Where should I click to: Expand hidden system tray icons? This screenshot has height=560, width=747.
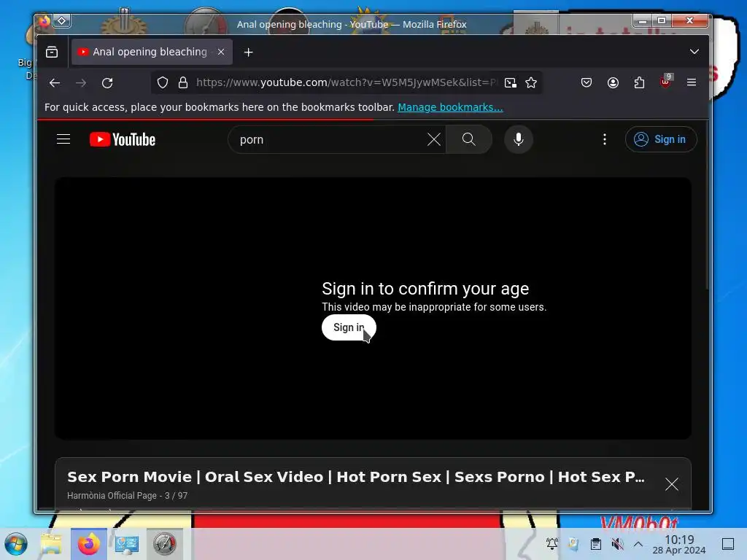(x=638, y=544)
